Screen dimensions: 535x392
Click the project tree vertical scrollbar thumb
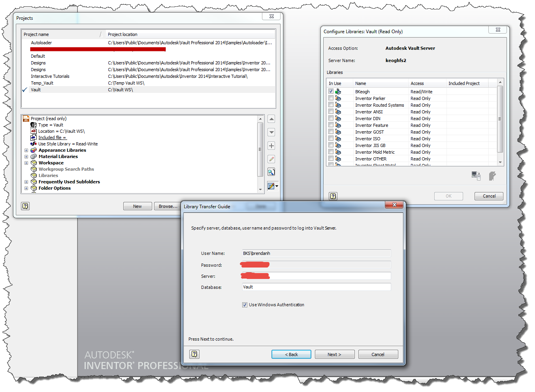click(x=260, y=149)
